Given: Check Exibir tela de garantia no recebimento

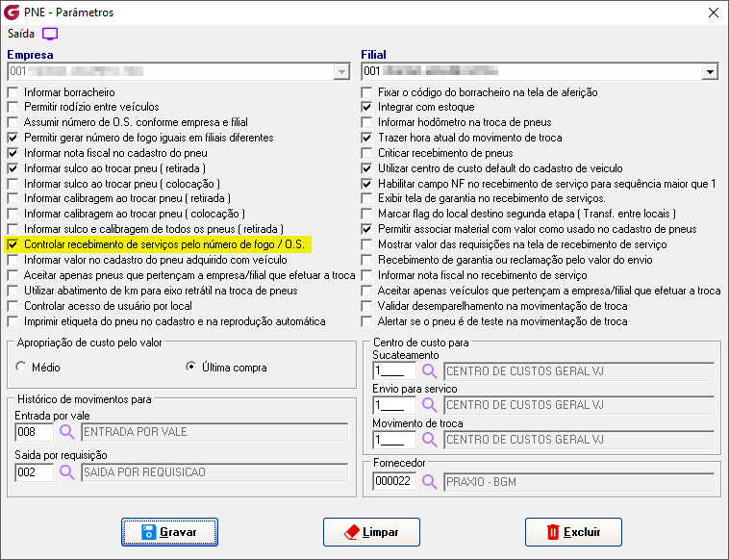Looking at the screenshot, I should tap(366, 198).
